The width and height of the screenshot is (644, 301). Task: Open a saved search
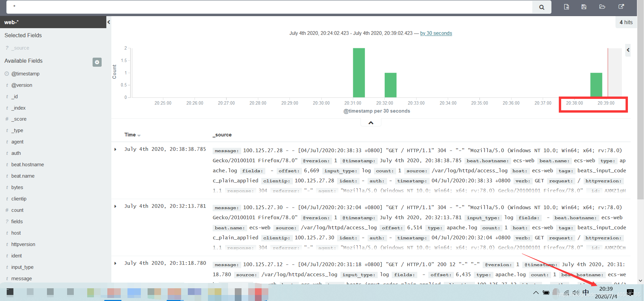coord(602,7)
